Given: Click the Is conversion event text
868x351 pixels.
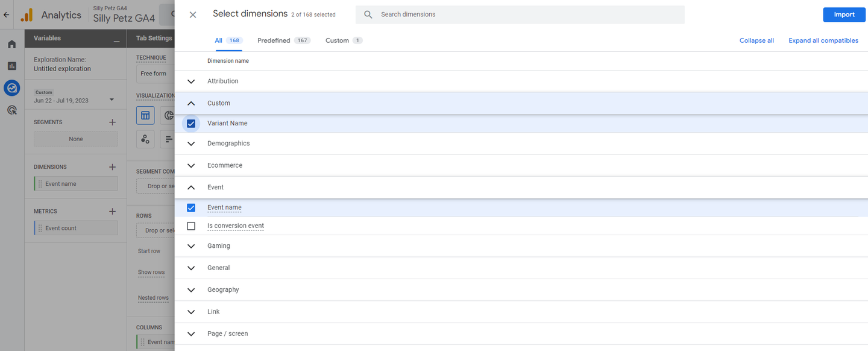Looking at the screenshot, I should tap(236, 226).
